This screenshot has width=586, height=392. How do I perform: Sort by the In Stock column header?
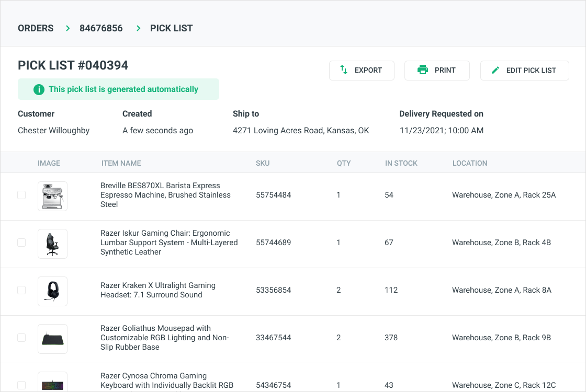pyautogui.click(x=401, y=163)
